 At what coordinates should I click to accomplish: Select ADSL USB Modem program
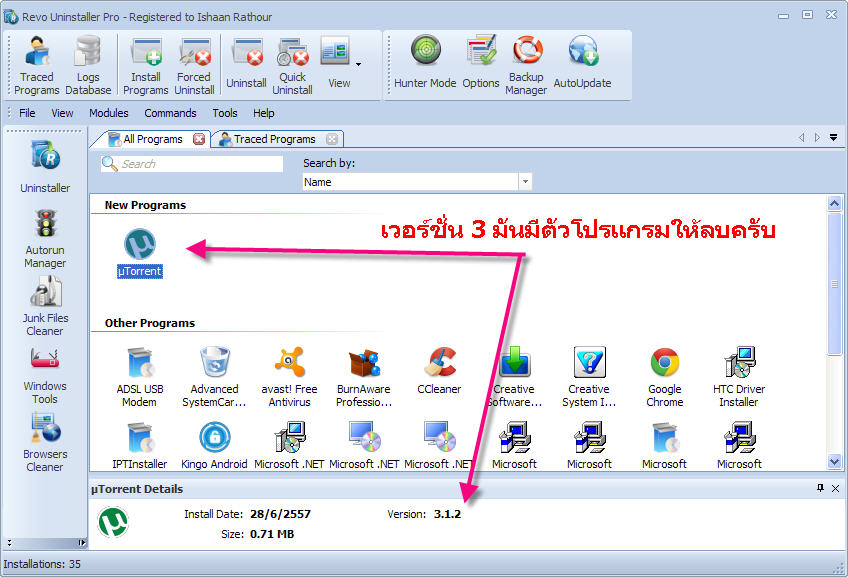[x=140, y=377]
